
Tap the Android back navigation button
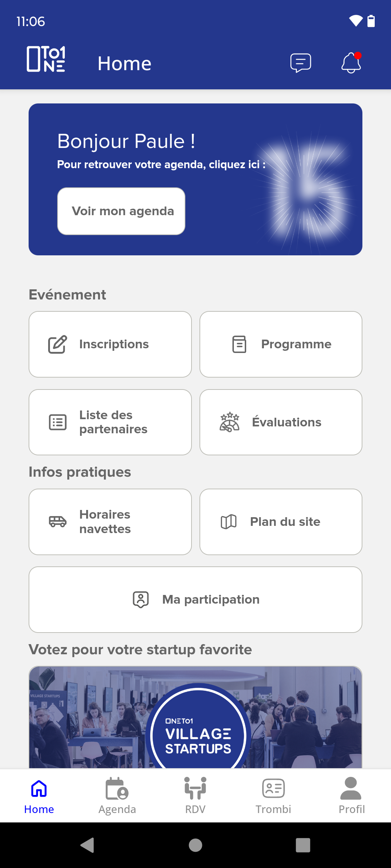click(87, 845)
